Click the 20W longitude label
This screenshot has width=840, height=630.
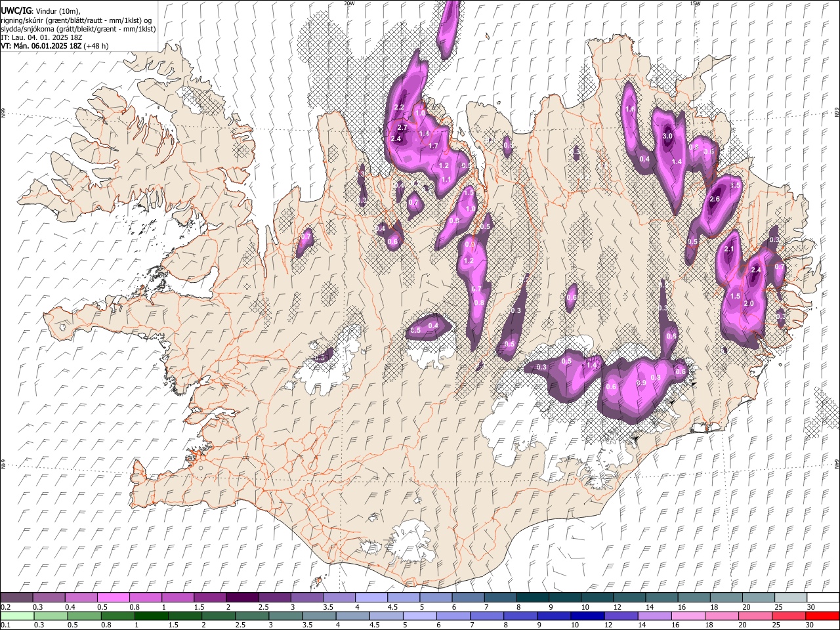(349, 3)
